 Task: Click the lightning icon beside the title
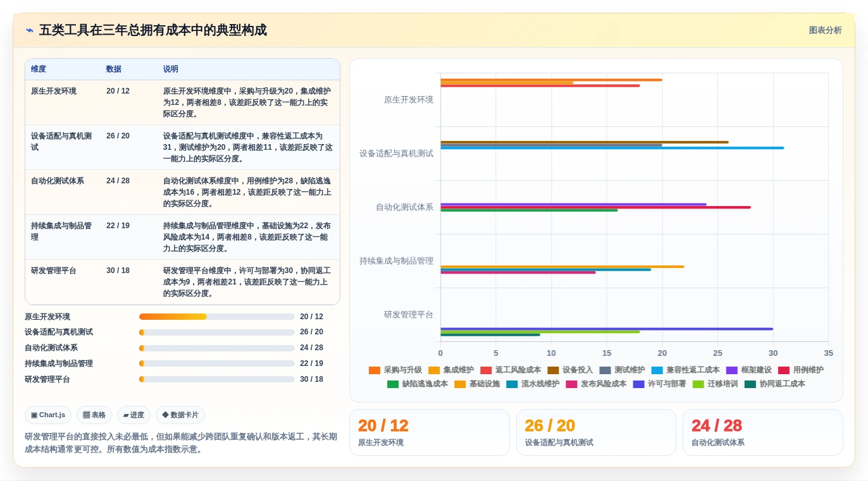30,30
